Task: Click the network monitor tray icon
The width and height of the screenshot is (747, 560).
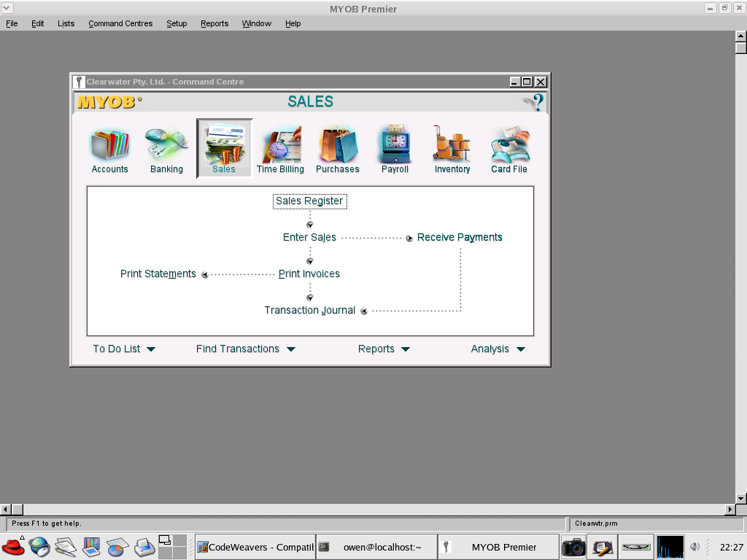Action: pyautogui.click(x=636, y=547)
